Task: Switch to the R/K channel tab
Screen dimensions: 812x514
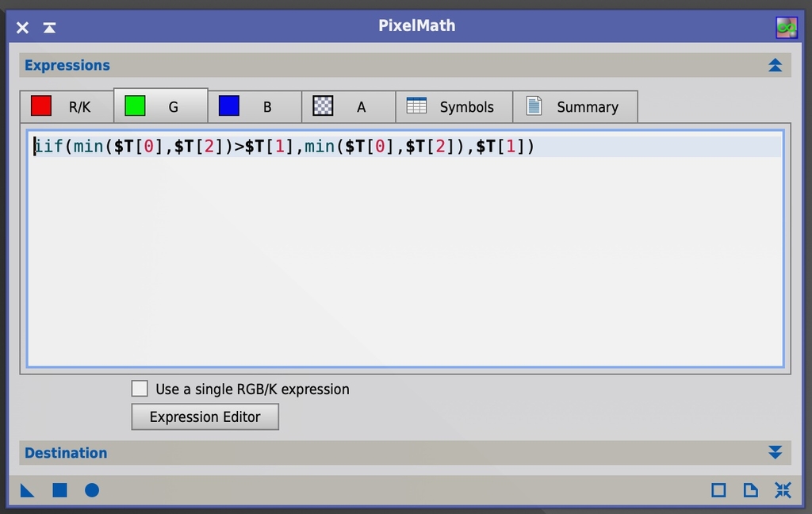Action: (x=67, y=107)
